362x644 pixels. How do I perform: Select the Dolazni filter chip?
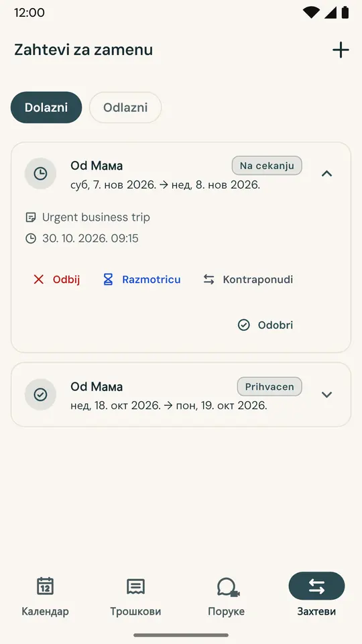tap(46, 107)
